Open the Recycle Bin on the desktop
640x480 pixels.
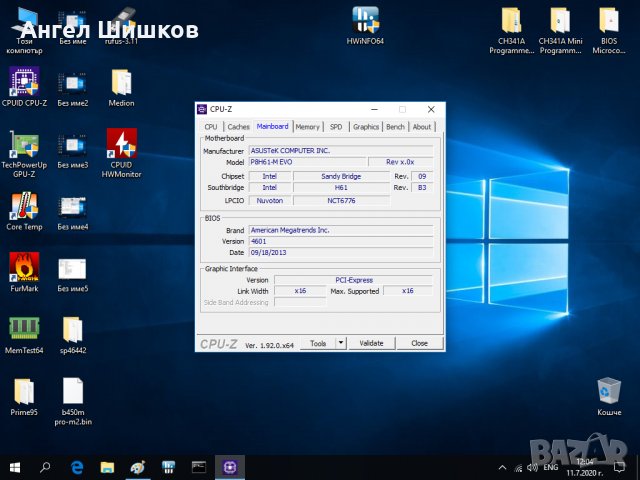(609, 391)
